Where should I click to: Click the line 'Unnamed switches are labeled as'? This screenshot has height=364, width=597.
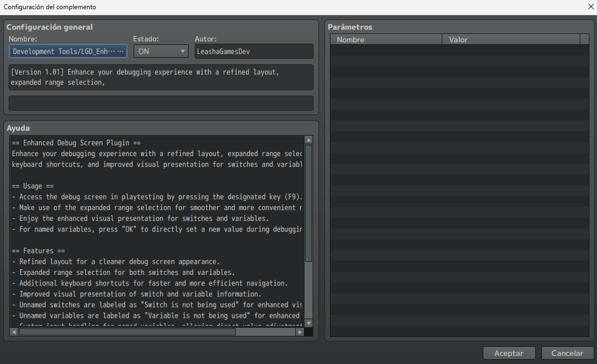pyautogui.click(x=157, y=305)
